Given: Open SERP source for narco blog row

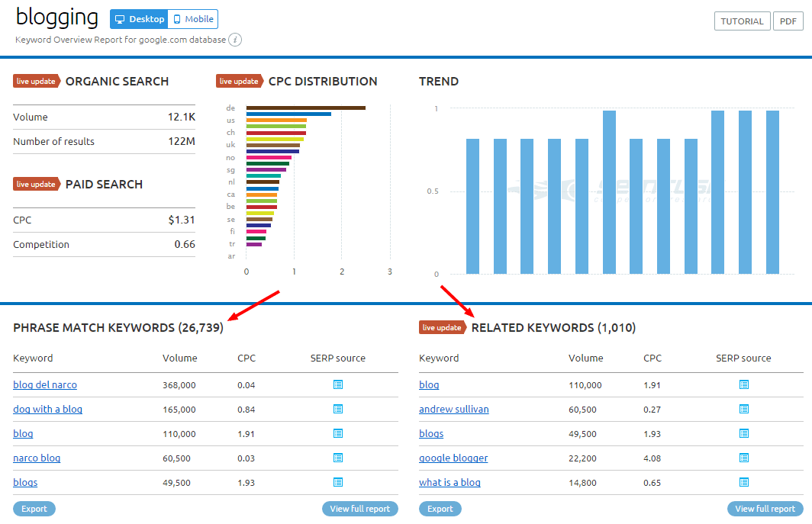Looking at the screenshot, I should pyautogui.click(x=338, y=458).
